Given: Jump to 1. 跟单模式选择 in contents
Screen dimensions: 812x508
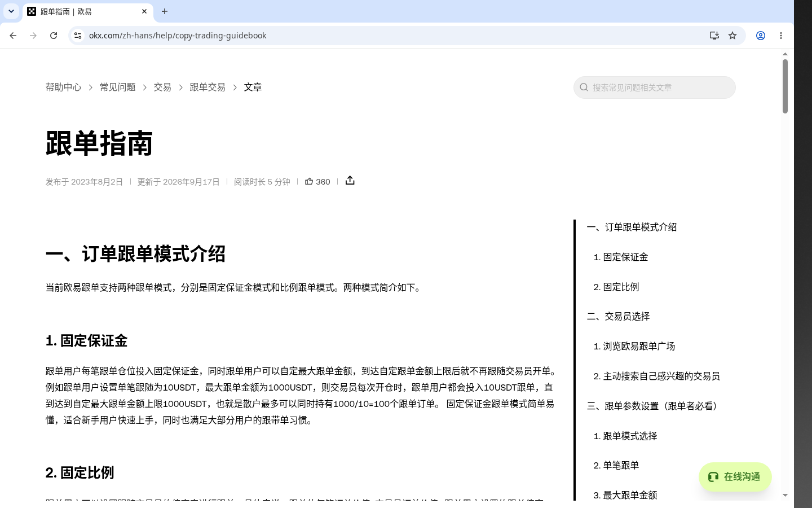Looking at the screenshot, I should [x=625, y=436].
